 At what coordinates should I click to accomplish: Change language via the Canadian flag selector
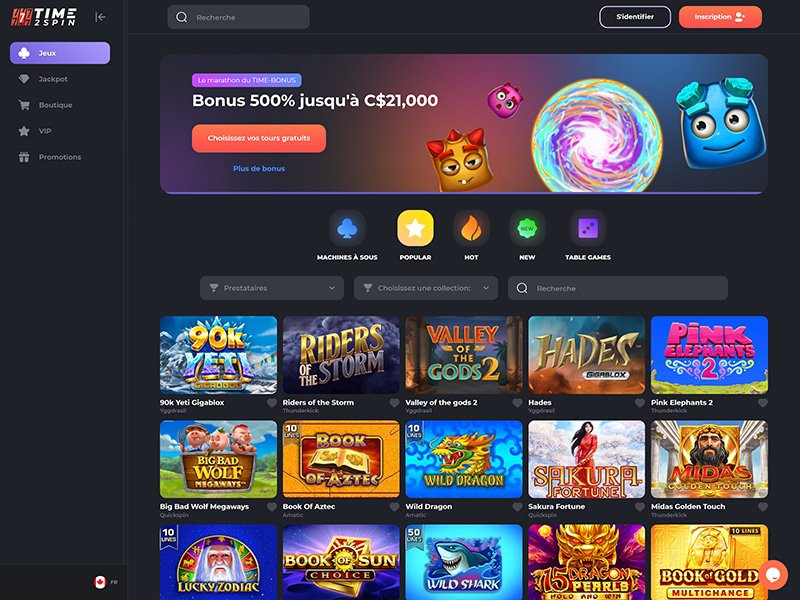[x=106, y=582]
